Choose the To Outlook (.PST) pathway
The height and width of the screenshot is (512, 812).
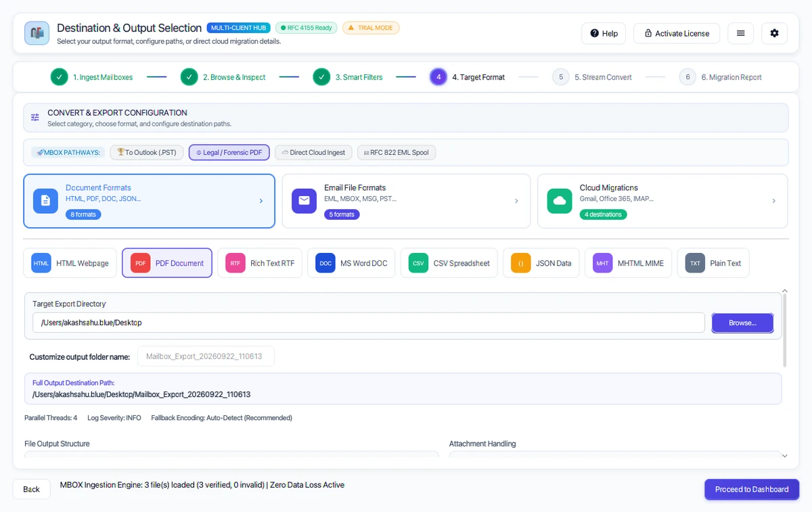point(147,152)
